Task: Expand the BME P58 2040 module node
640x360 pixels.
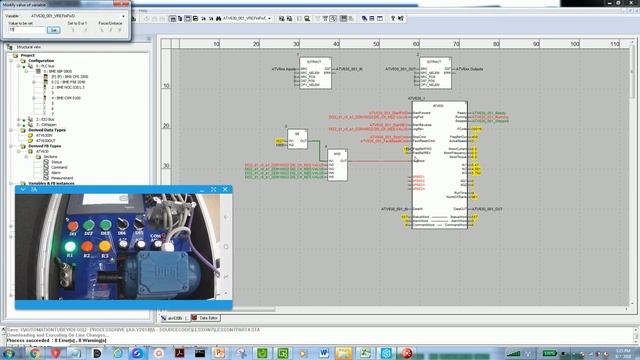Action: click(x=34, y=82)
